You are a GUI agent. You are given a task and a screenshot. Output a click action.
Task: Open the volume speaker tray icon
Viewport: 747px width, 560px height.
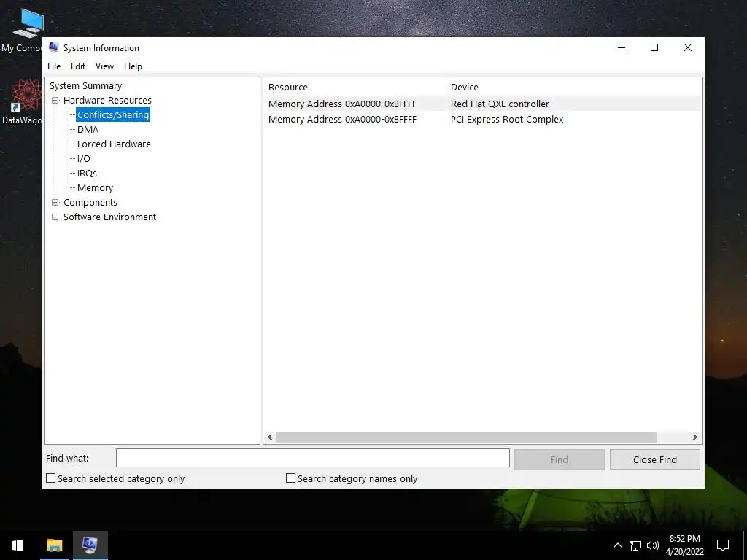653,545
